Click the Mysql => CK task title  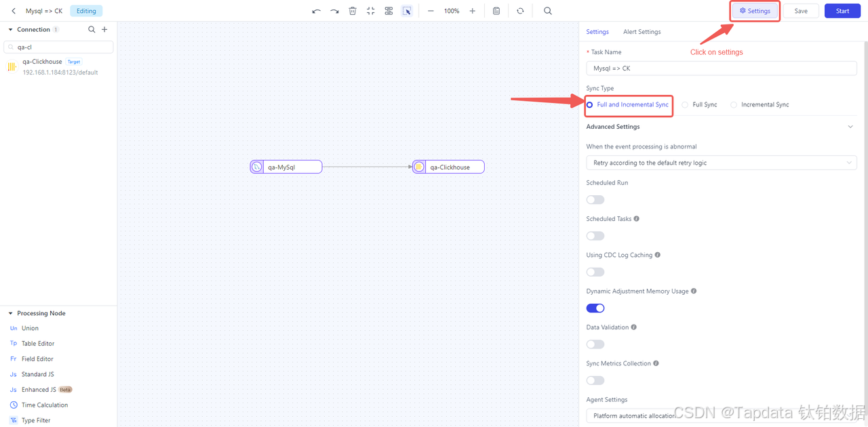click(x=44, y=11)
